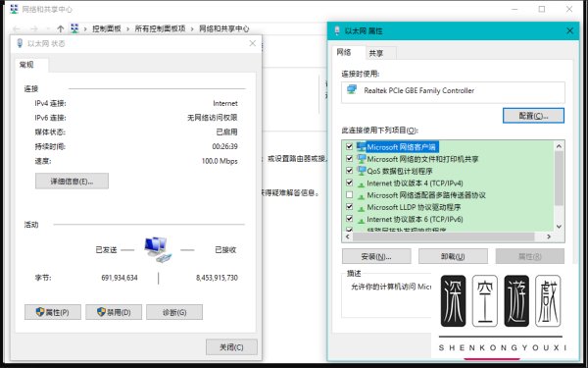Screen dimensions: 588x368
Task: Enable Microsoft 网络适配器多路传送器协议 checkbox
Action: point(349,194)
